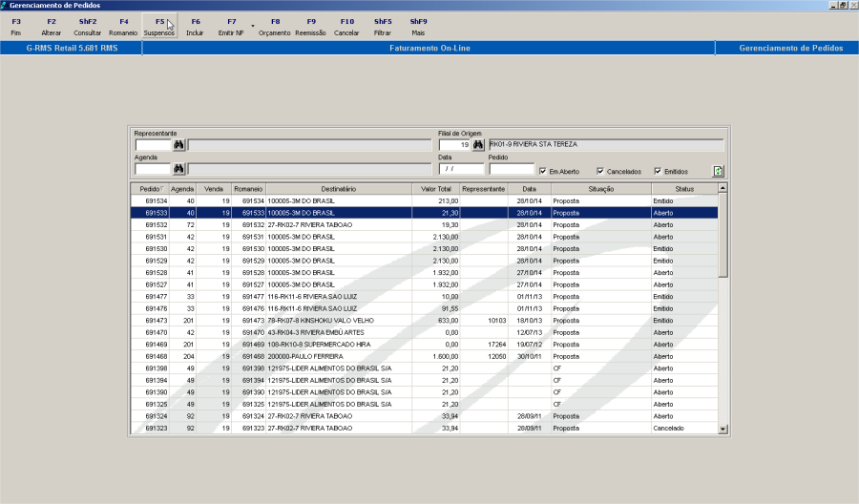Click the vertical scrollbar thumb
Screen dimensions: 859x504
pos(723,235)
